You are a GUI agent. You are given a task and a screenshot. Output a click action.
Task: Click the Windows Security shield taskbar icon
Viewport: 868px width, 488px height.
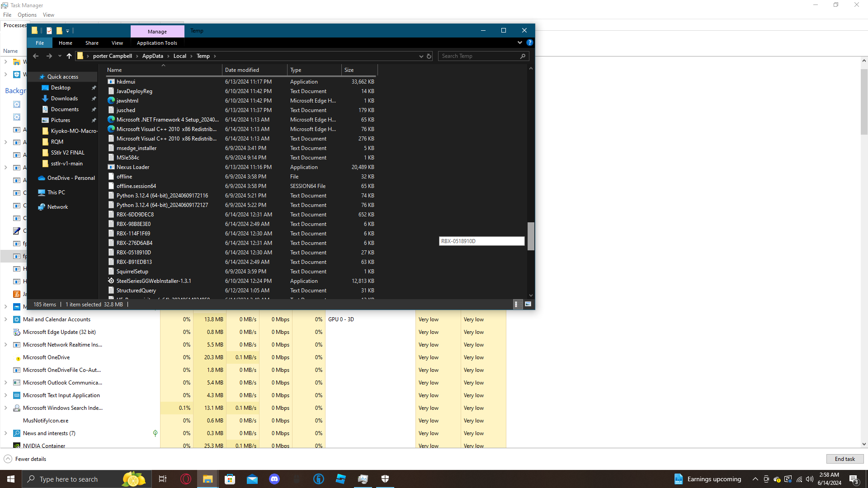385,479
